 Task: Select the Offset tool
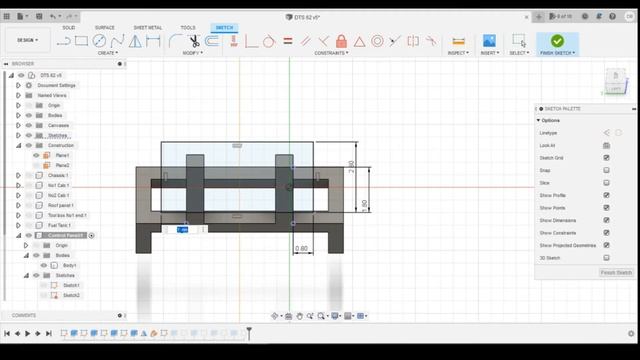click(212, 41)
